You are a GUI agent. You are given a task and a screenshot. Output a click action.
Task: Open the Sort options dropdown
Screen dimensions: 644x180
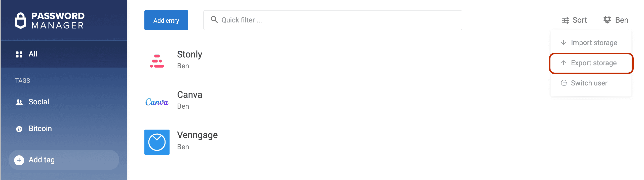click(x=574, y=20)
